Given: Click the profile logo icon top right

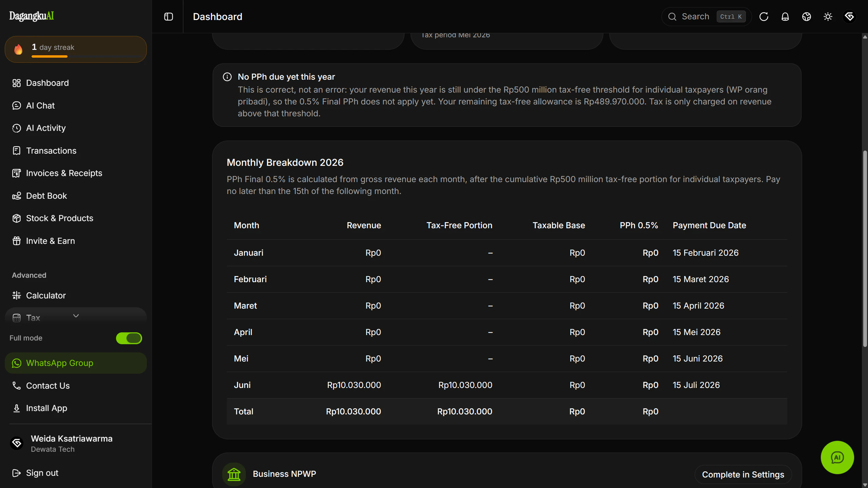Looking at the screenshot, I should (x=849, y=17).
